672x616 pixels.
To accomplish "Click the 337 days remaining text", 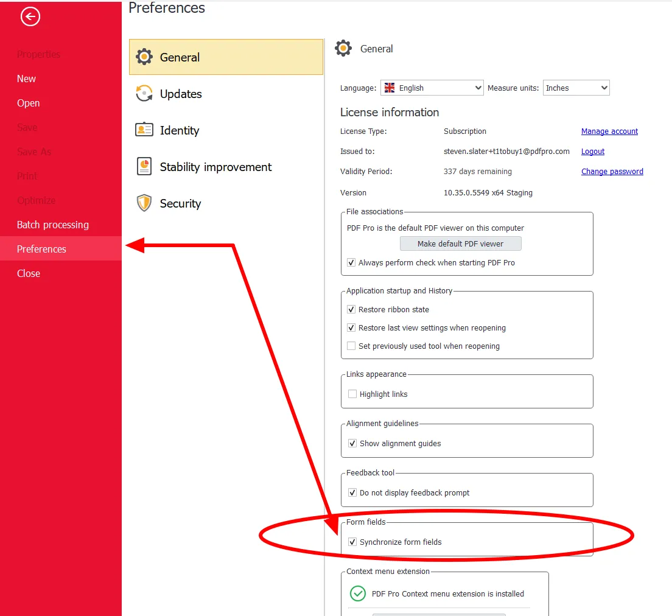I will click(x=477, y=172).
